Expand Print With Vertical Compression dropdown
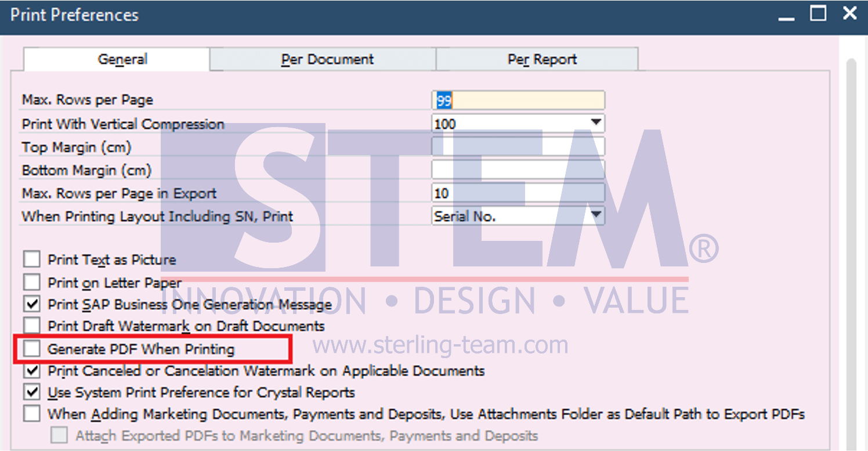This screenshot has width=868, height=451. tap(596, 123)
